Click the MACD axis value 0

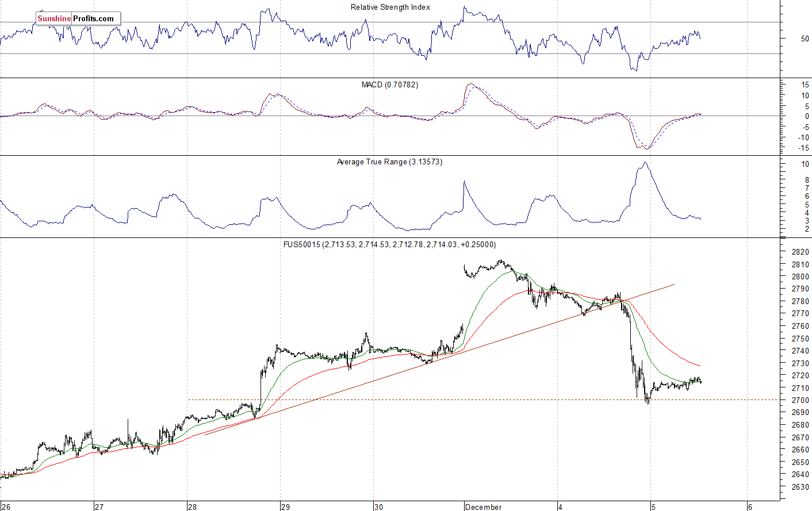[x=807, y=116]
